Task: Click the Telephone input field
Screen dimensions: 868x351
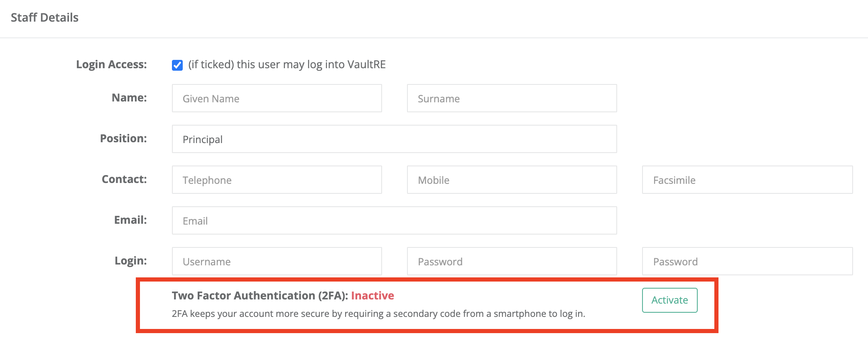Action: 277,180
